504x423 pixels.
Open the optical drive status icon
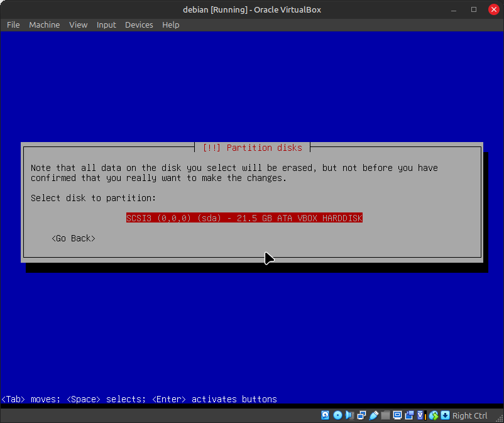(337, 415)
